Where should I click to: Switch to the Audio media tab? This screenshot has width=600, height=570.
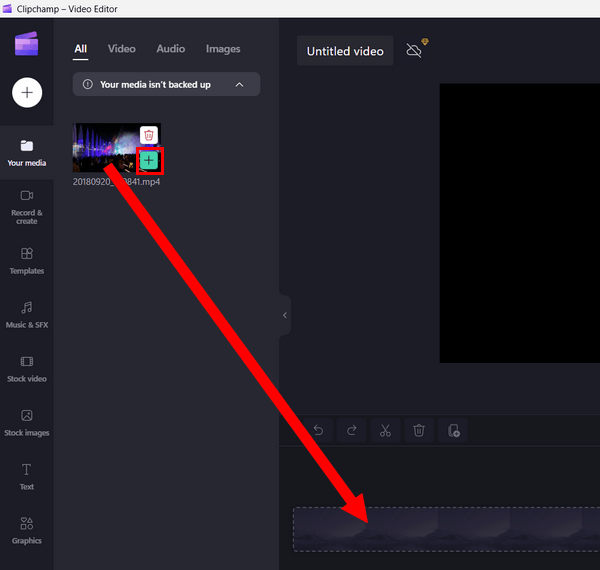click(x=171, y=49)
